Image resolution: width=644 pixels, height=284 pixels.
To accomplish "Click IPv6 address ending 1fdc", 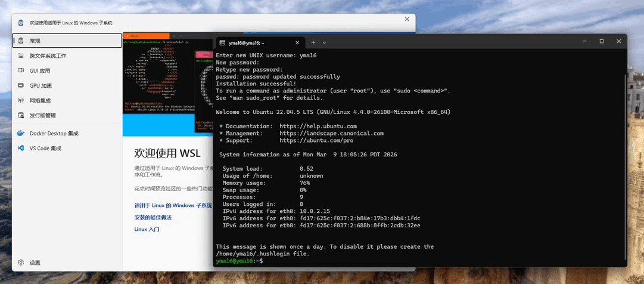I will [360, 218].
